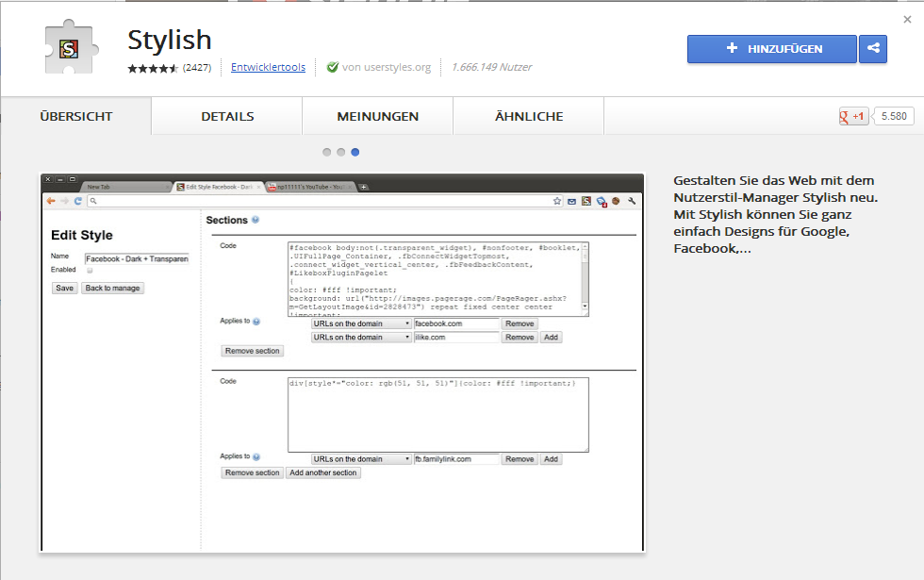Click Add next to fb.familylink.com
This screenshot has height=580, width=924.
[551, 459]
